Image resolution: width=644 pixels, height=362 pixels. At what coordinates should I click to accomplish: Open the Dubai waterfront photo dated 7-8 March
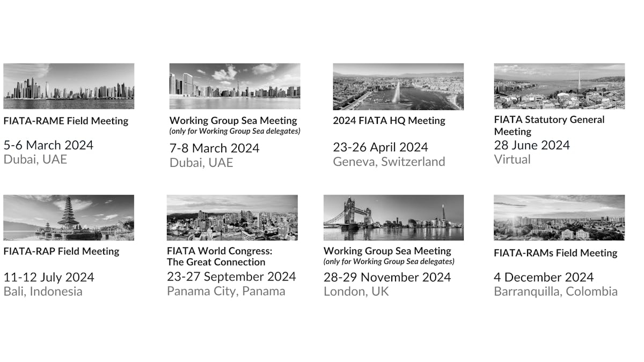235,86
